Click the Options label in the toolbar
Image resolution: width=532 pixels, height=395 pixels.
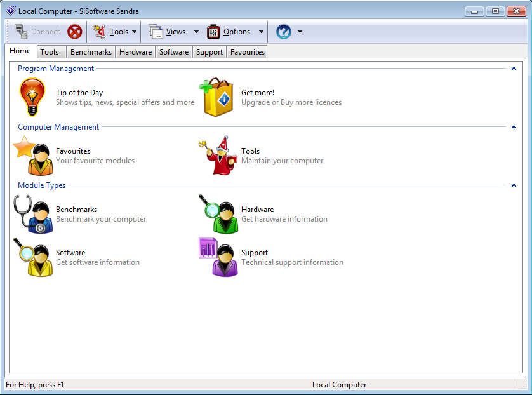pos(237,32)
